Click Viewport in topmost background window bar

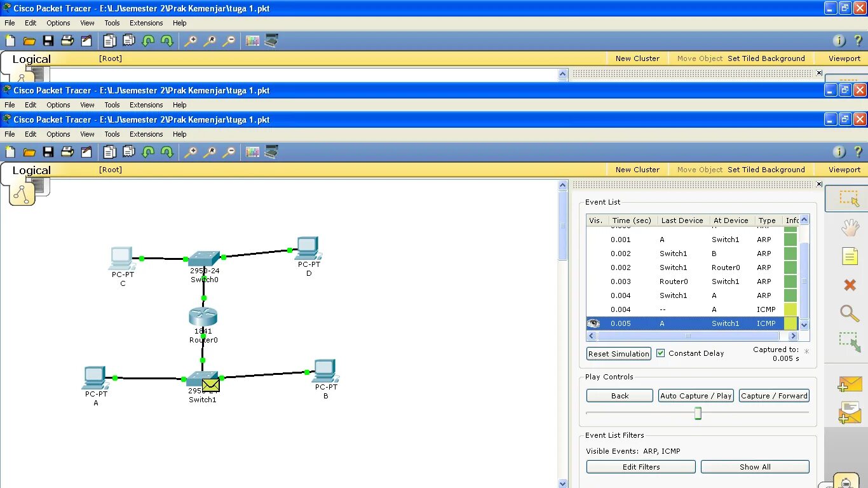(x=844, y=58)
